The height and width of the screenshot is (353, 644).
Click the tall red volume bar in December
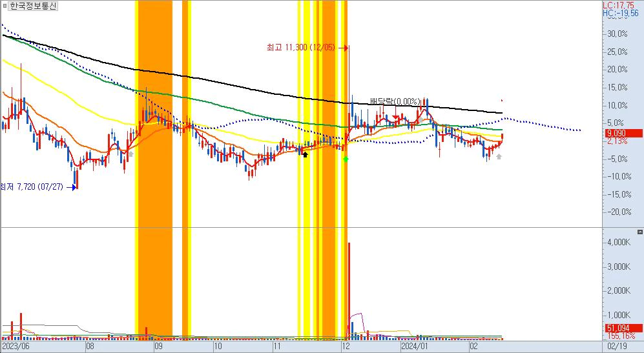(x=349, y=291)
